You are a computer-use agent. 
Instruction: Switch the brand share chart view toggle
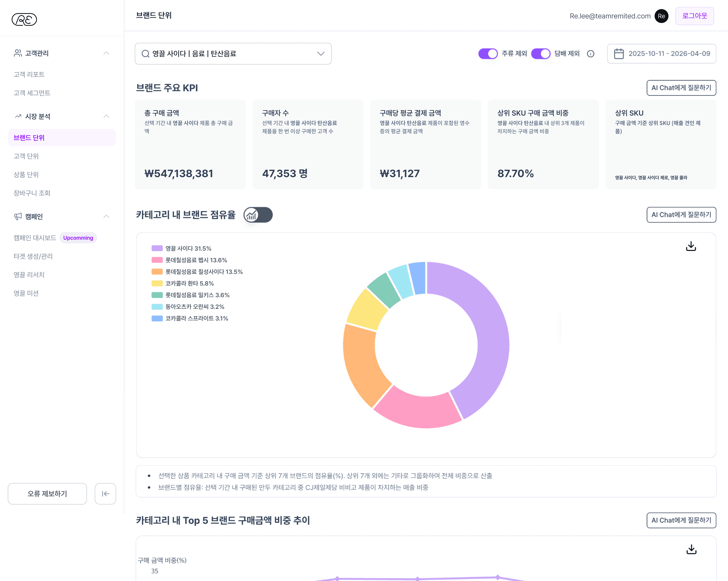258,215
